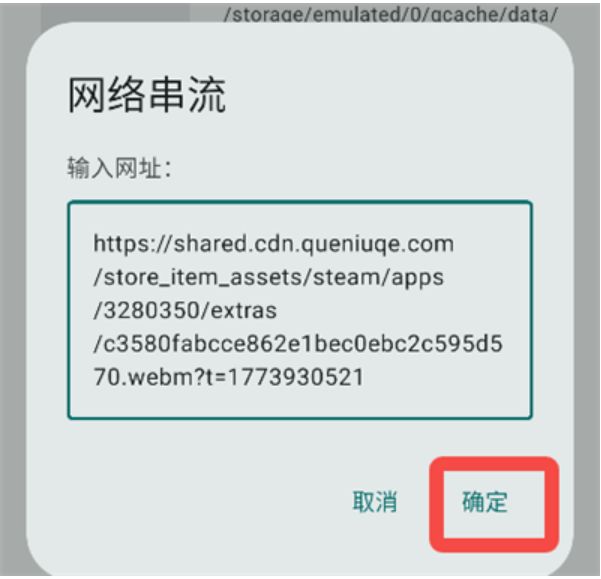Place cursor in the c3580fabcce862e1 hash line

click(298, 343)
